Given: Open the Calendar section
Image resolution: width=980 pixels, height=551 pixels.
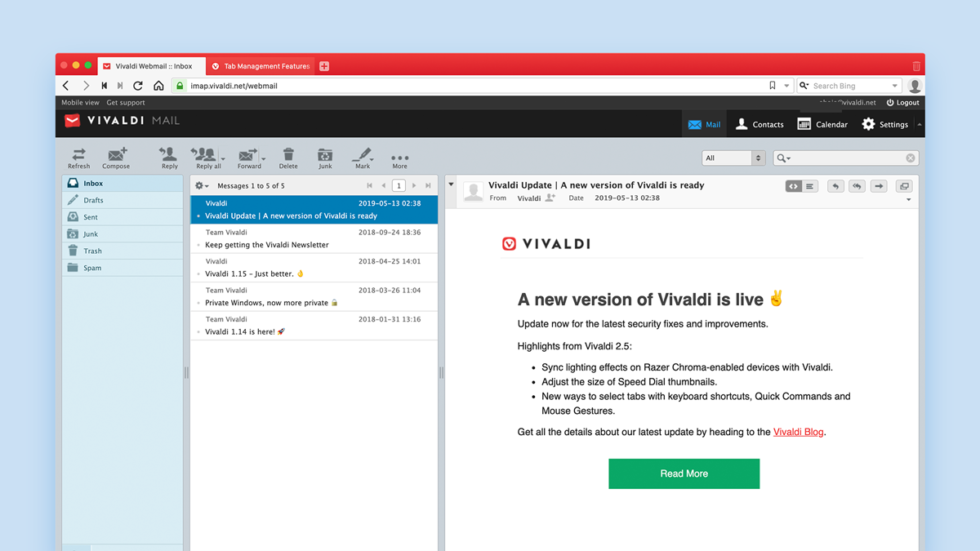Looking at the screenshot, I should tap(822, 124).
